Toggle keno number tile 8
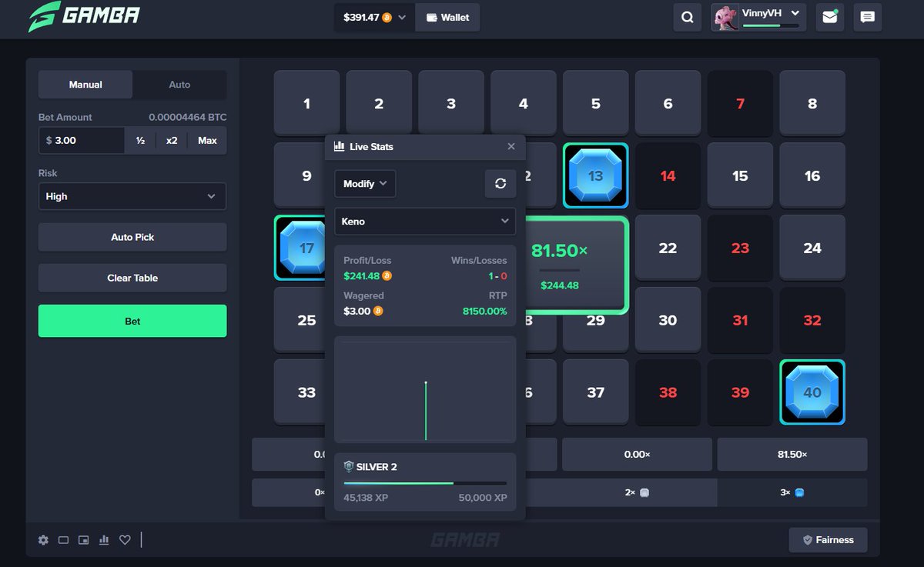The image size is (924, 567). (x=812, y=103)
